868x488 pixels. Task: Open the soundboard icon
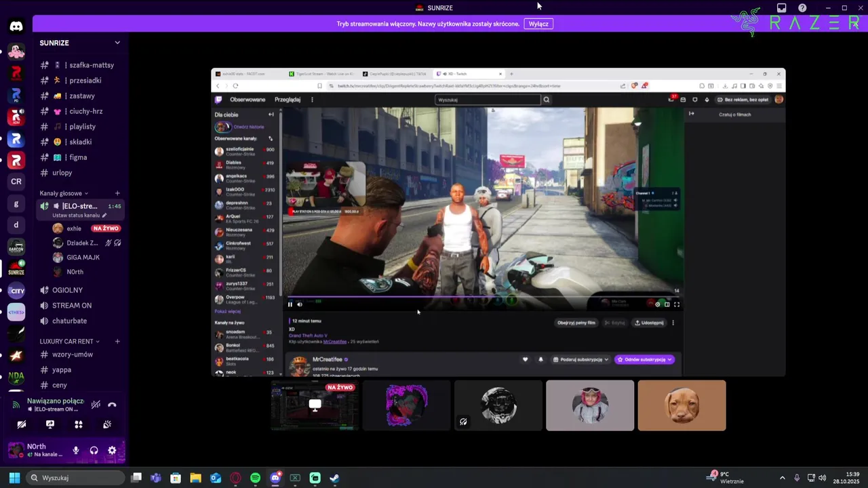(107, 424)
